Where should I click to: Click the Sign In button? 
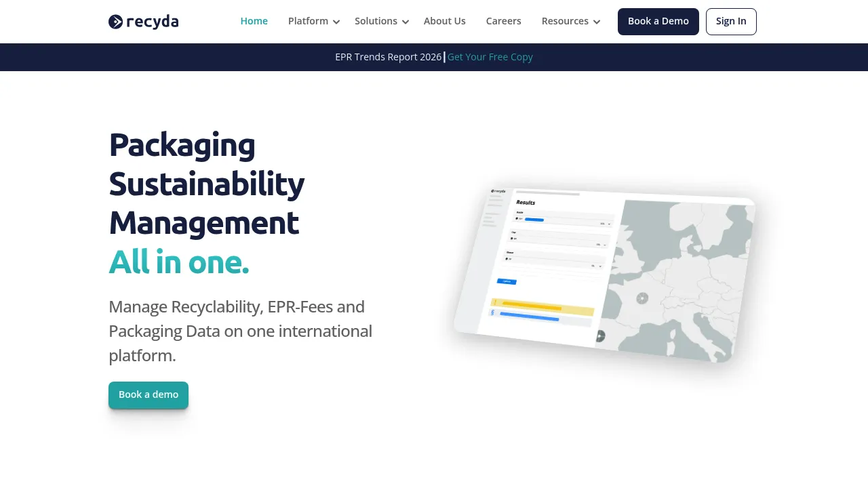click(731, 22)
